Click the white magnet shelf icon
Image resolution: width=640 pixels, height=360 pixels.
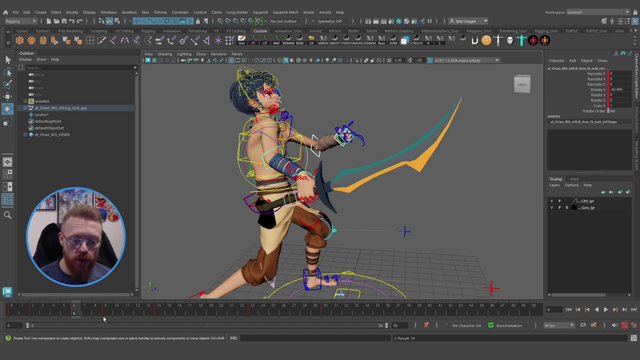[475, 40]
